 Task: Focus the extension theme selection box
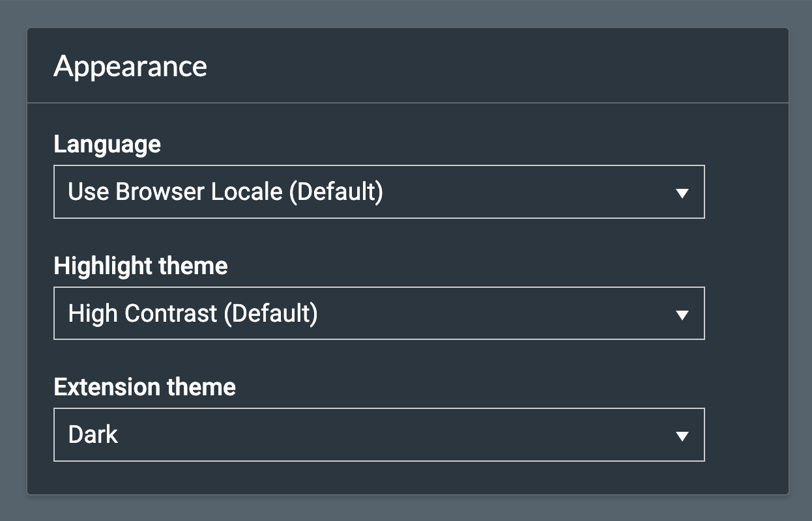coord(379,434)
